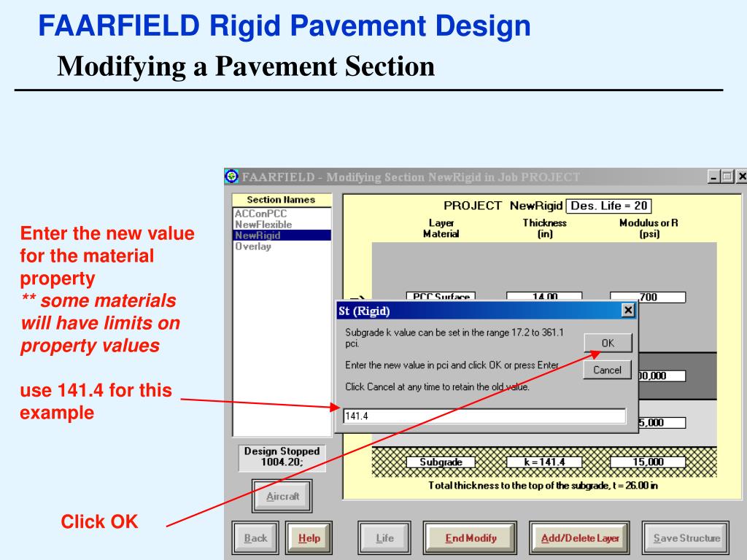Click the 'Thickness (in)' column header

click(544, 228)
